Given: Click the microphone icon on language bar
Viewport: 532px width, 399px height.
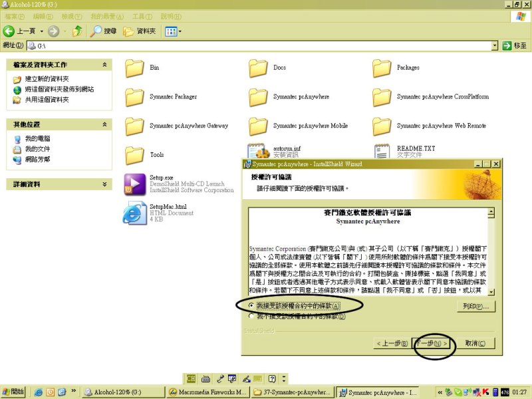Looking at the screenshot, I should (x=220, y=378).
